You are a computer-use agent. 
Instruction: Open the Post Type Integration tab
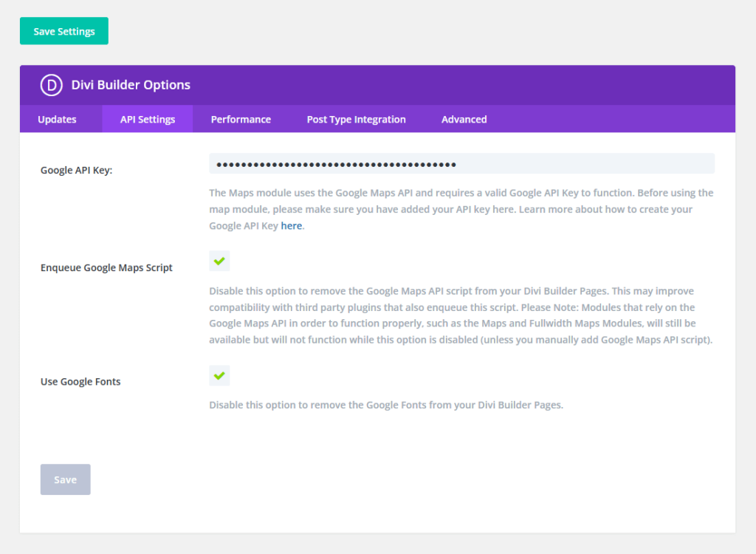pos(357,119)
